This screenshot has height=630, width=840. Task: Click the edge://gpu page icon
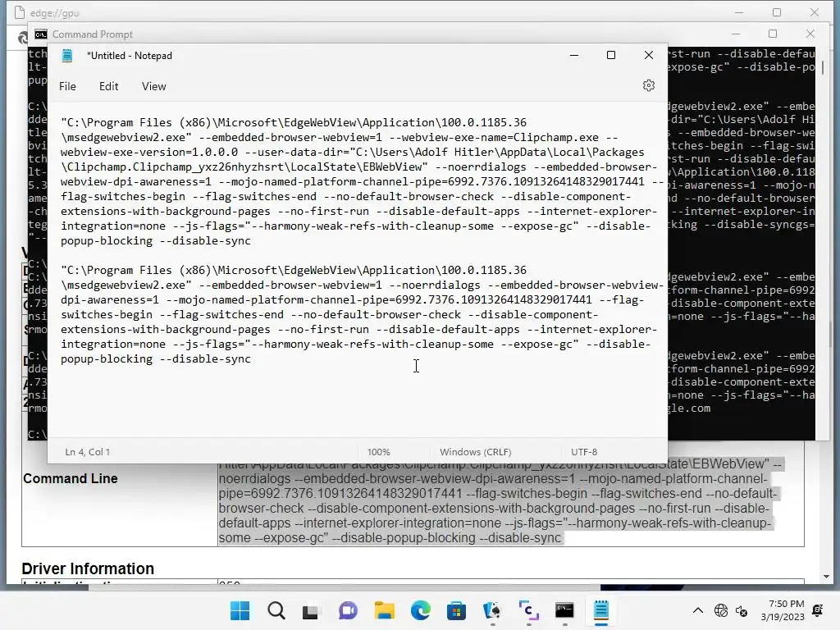click(20, 12)
